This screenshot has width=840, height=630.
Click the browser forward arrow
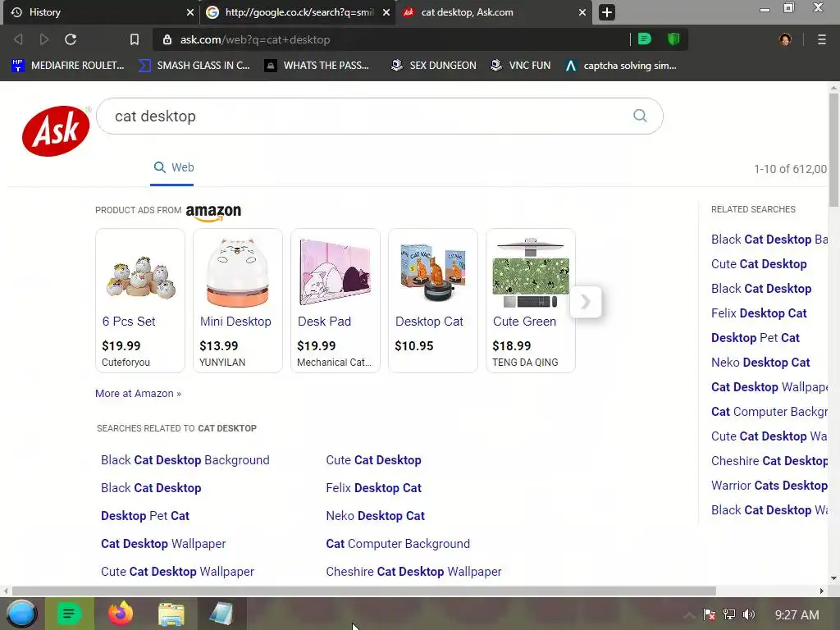click(x=44, y=39)
